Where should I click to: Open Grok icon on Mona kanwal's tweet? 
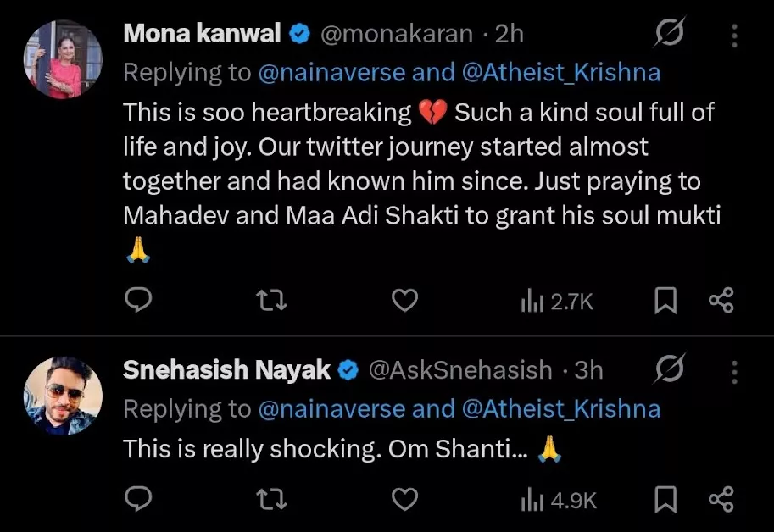pos(670,35)
